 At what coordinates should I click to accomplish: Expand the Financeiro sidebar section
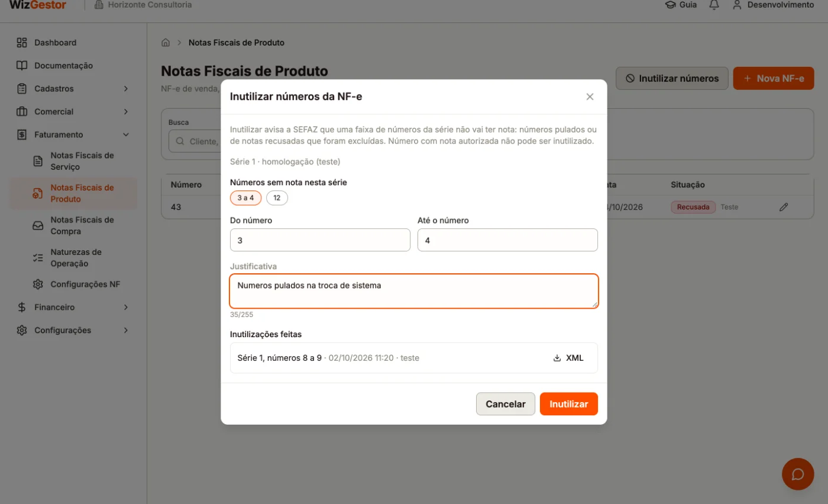(73, 308)
